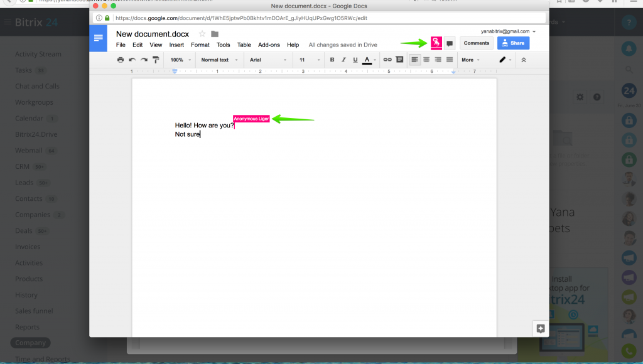Open the File menu
This screenshot has height=364, width=643.
coord(121,45)
